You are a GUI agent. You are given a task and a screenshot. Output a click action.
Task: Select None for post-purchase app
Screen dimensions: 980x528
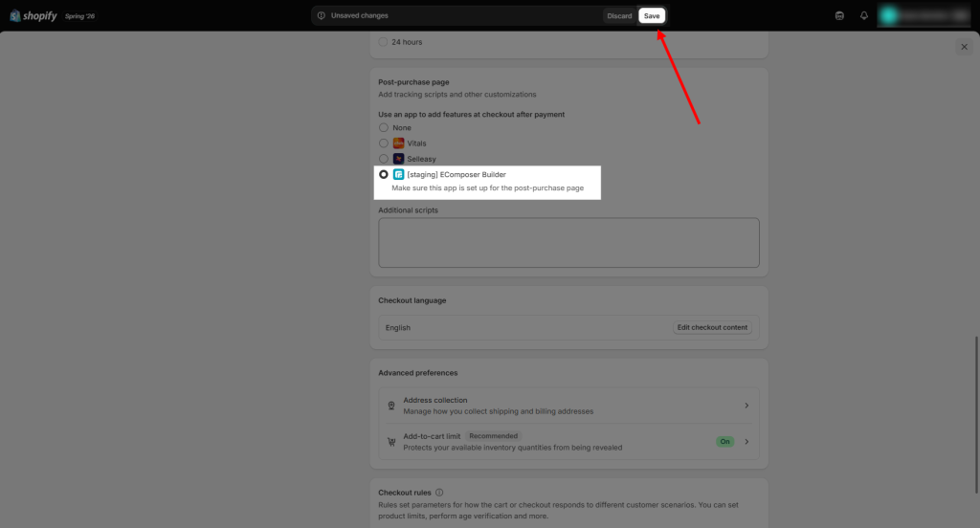click(383, 127)
